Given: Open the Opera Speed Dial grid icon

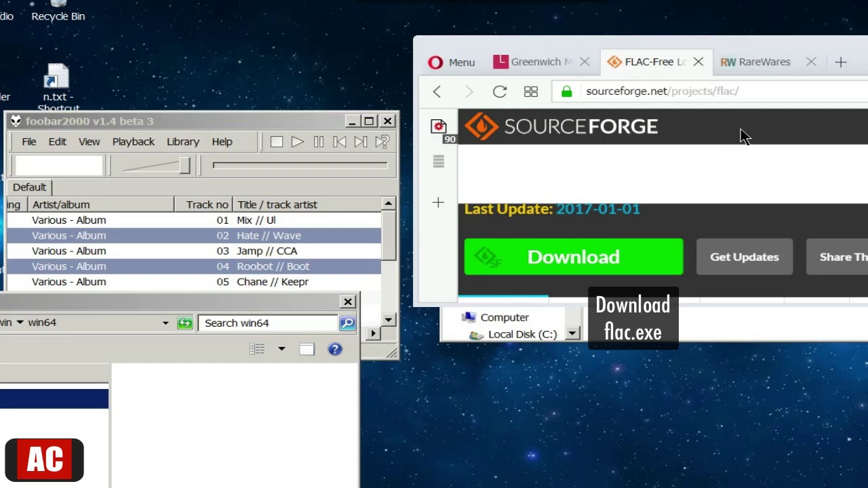Looking at the screenshot, I should pyautogui.click(x=531, y=91).
